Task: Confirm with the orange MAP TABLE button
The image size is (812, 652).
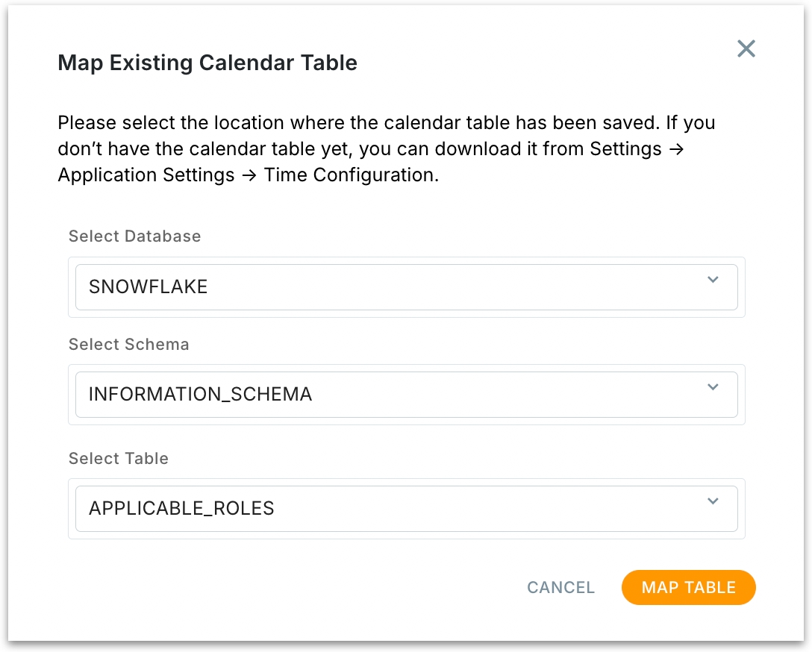Action: coord(688,587)
